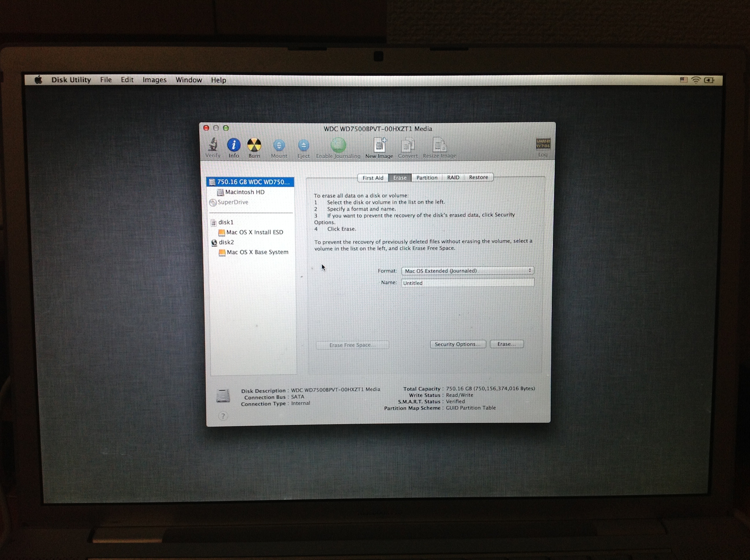750x560 pixels.
Task: Click the Name text field
Action: tap(468, 283)
